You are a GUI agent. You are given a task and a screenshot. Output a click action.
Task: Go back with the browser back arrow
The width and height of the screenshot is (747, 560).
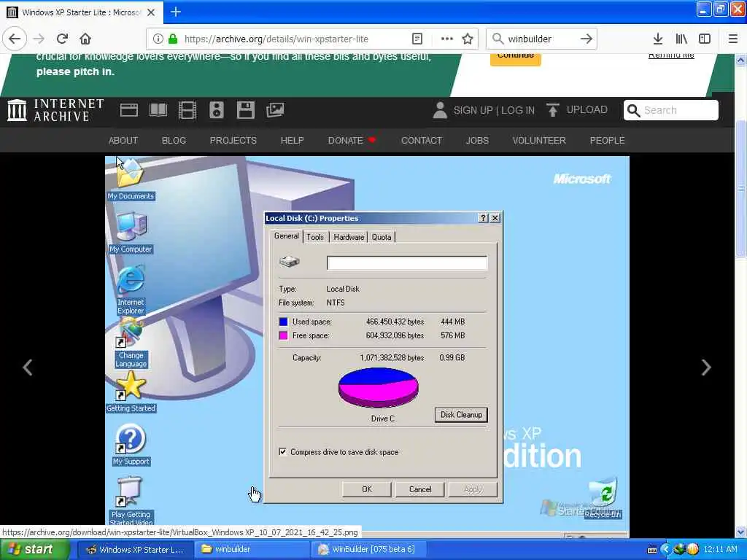15,39
